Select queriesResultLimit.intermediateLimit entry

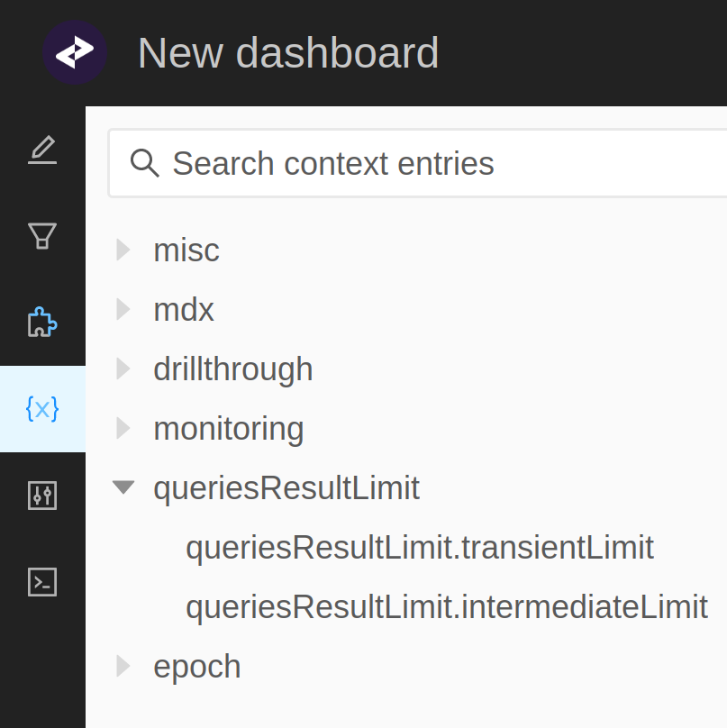coord(446,606)
